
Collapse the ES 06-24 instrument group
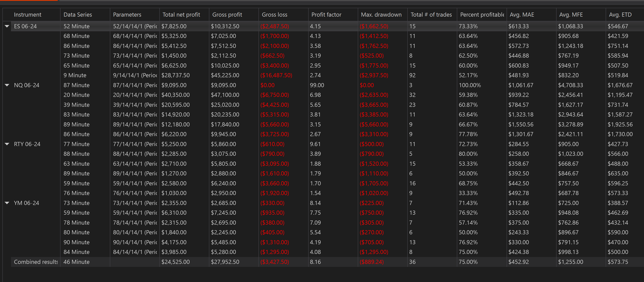tap(7, 26)
